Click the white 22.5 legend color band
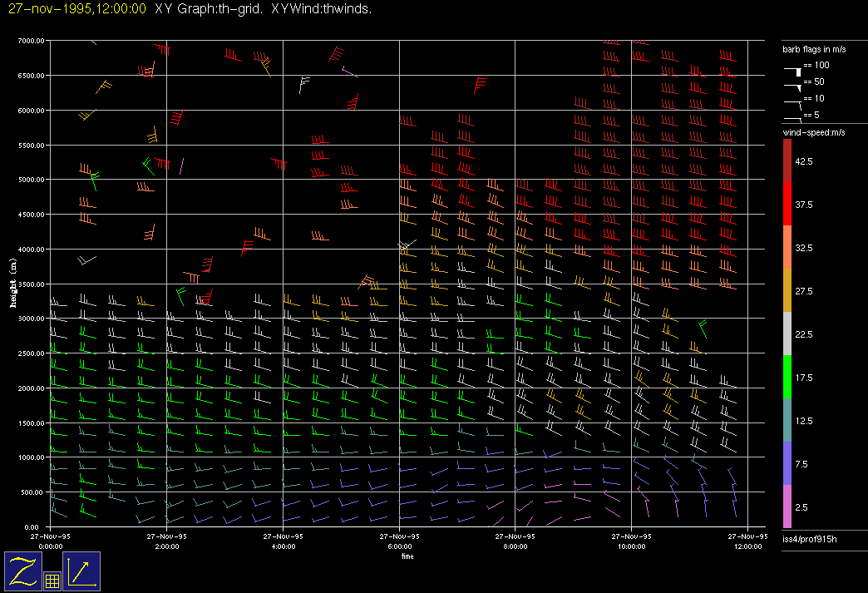Screen dimensions: 868x593 tap(787, 334)
